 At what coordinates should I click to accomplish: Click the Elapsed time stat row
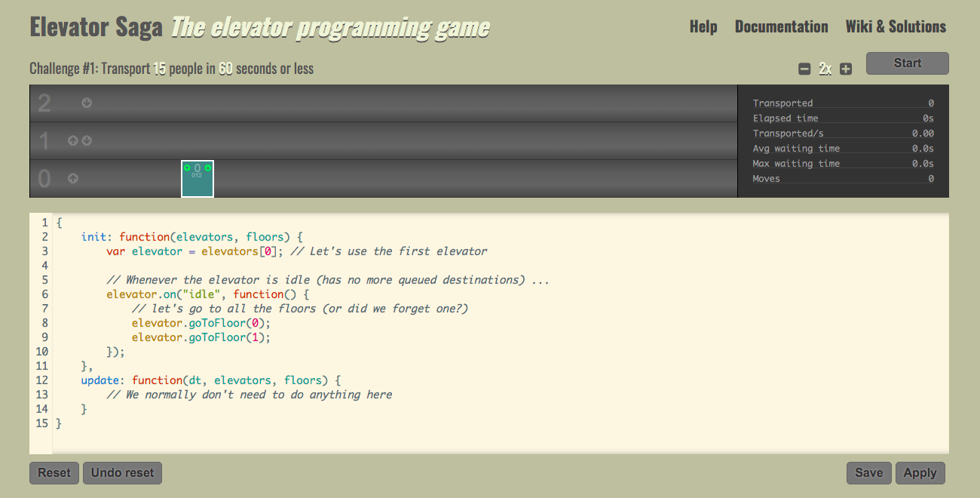pyautogui.click(x=843, y=118)
